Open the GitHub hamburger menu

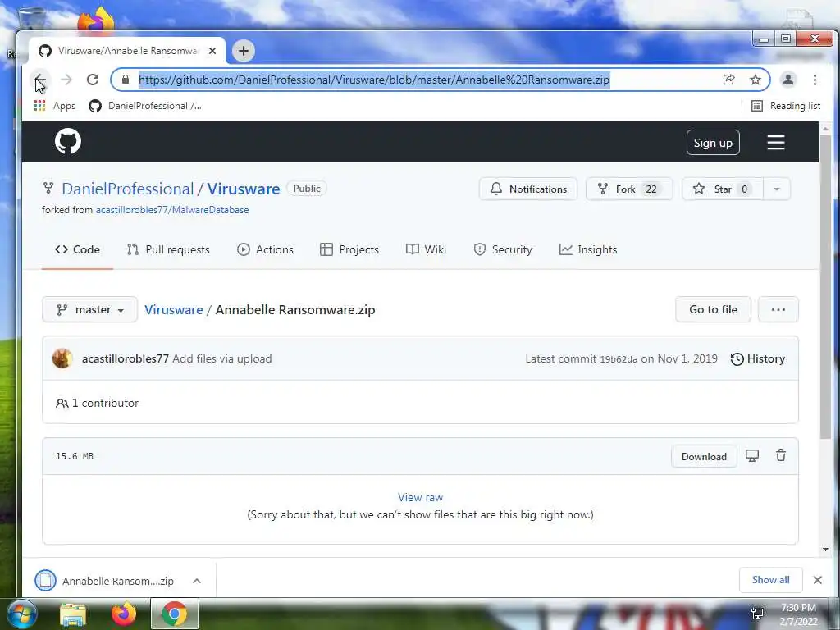(x=776, y=143)
